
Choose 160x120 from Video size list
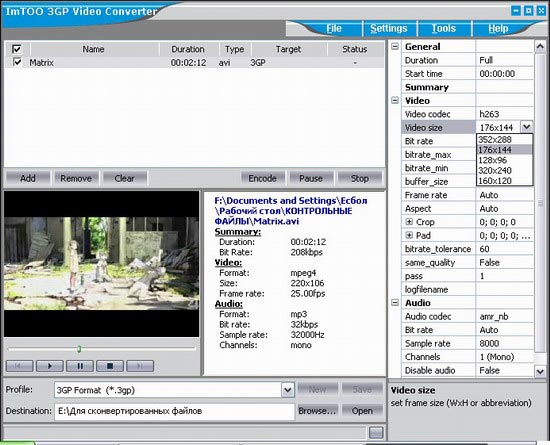pyautogui.click(x=504, y=181)
